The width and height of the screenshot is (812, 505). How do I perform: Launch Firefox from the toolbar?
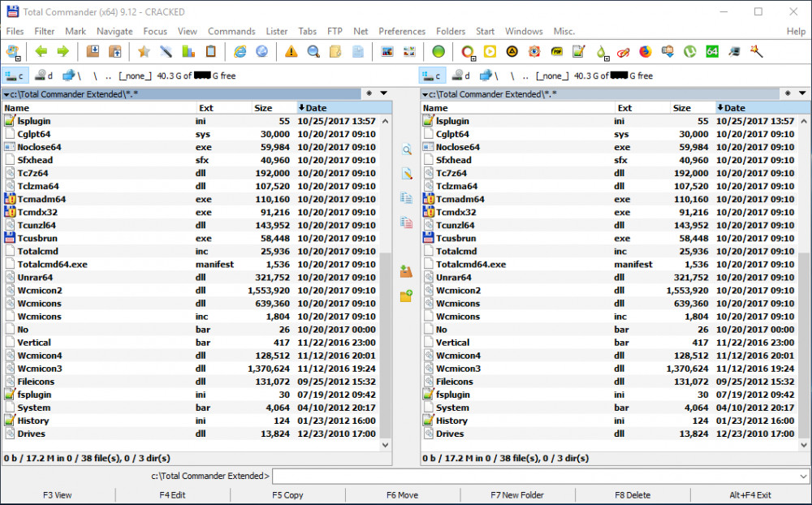[644, 51]
